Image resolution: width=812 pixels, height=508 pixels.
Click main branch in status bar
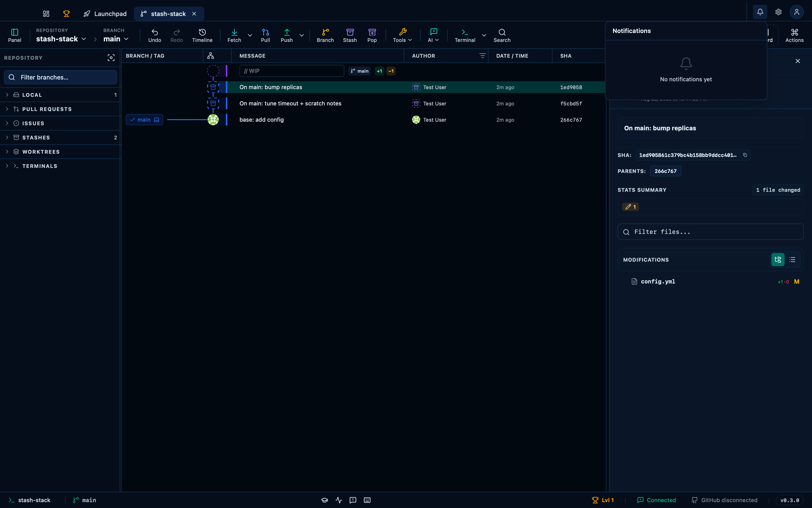click(x=84, y=500)
